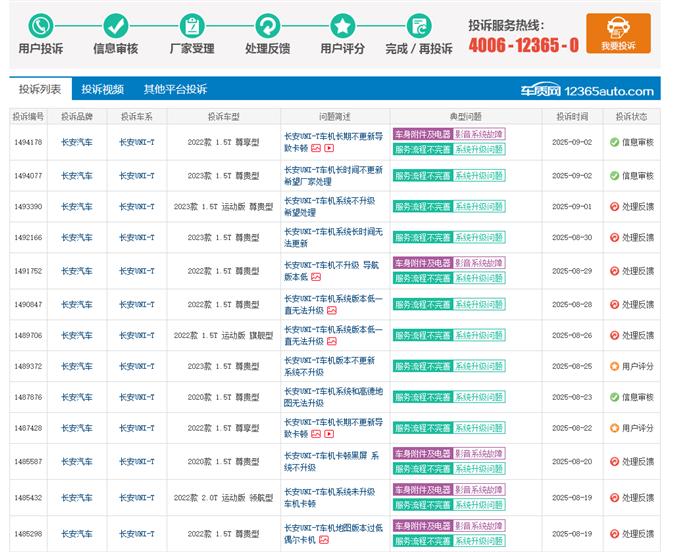This screenshot has width=700, height=552.
Task: Click 信息审核 status icon for complaint 1494178
Action: (614, 142)
